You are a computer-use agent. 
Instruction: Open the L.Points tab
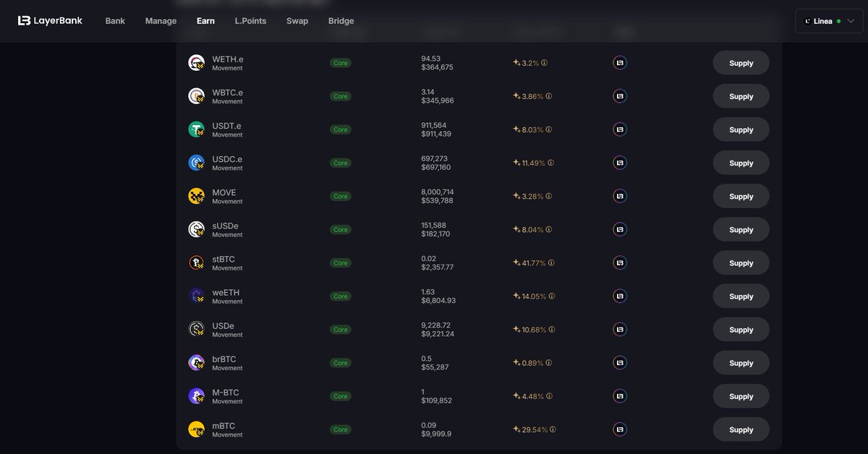(250, 21)
